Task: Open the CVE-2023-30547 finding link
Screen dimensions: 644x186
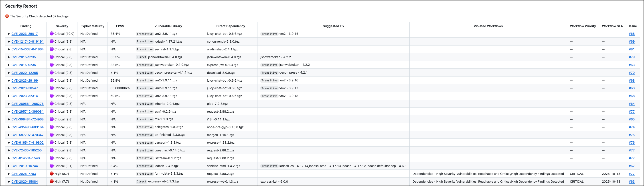Action: tap(24, 88)
